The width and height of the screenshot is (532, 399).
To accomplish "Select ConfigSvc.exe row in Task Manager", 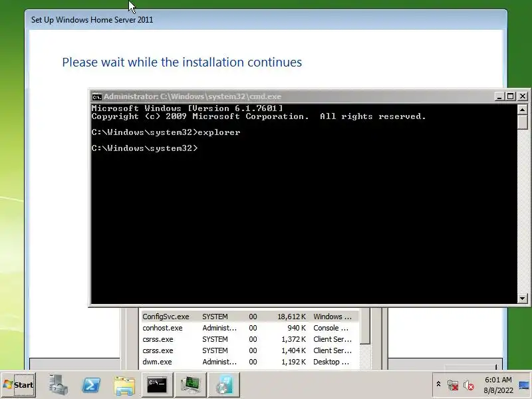I will click(x=250, y=317).
